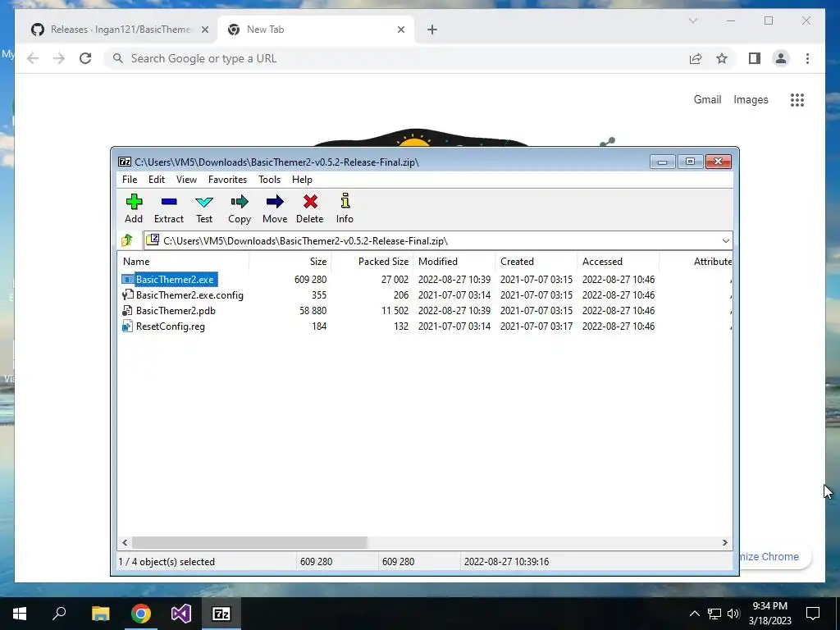Go back in Chrome browser
This screenshot has height=630, width=840.
tap(33, 58)
